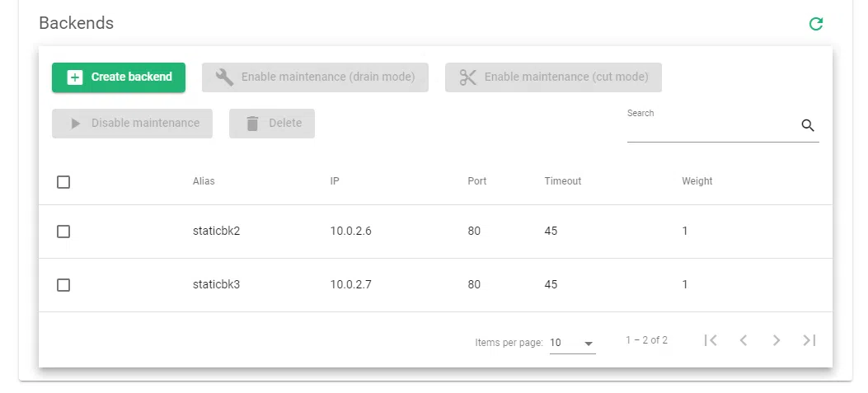868x393 pixels.
Task: Click the green refresh icon beside Backends
Action: coord(816,24)
